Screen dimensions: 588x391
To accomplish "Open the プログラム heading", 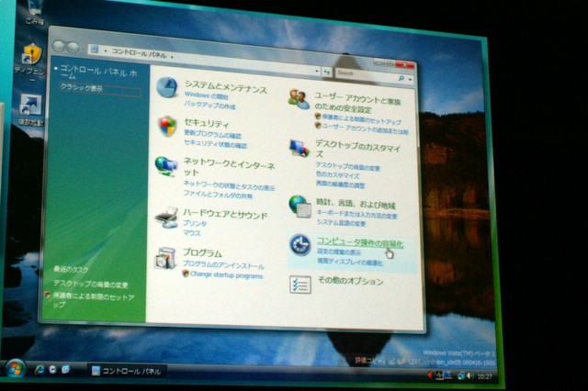I will (x=202, y=252).
